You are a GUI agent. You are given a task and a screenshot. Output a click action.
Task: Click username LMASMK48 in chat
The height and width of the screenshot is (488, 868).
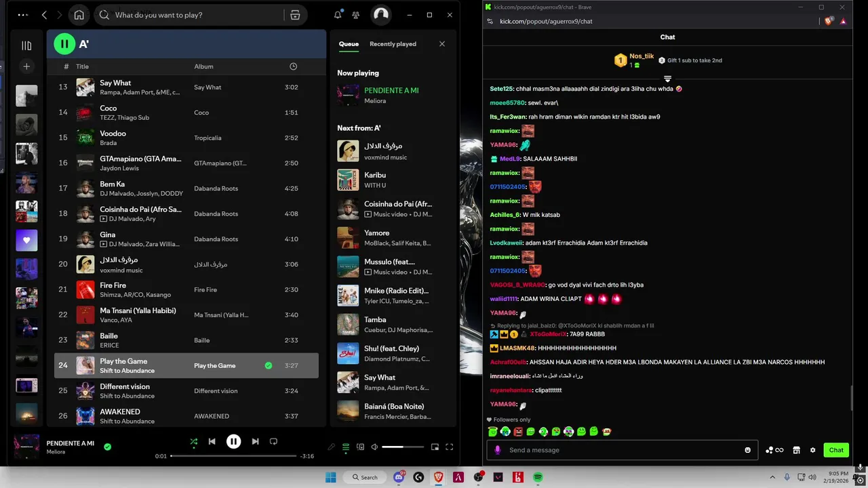pyautogui.click(x=517, y=348)
